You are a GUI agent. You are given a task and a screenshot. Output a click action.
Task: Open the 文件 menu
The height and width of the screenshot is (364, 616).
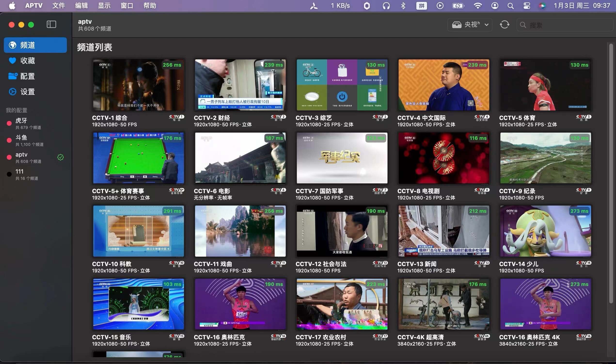(x=59, y=6)
